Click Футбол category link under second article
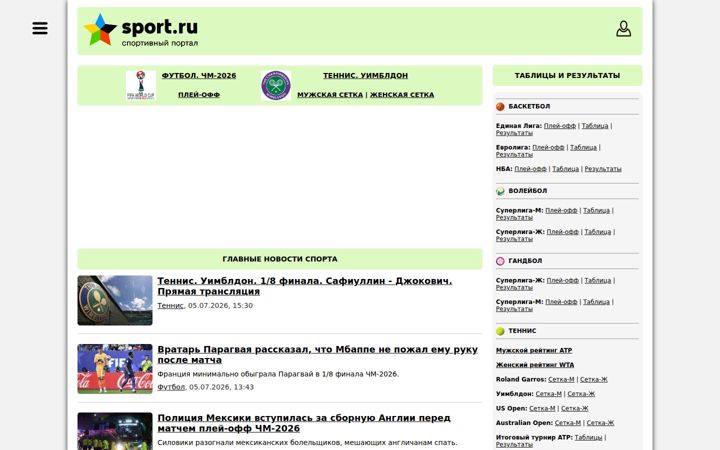Screen dimensions: 720x450 click(x=171, y=387)
